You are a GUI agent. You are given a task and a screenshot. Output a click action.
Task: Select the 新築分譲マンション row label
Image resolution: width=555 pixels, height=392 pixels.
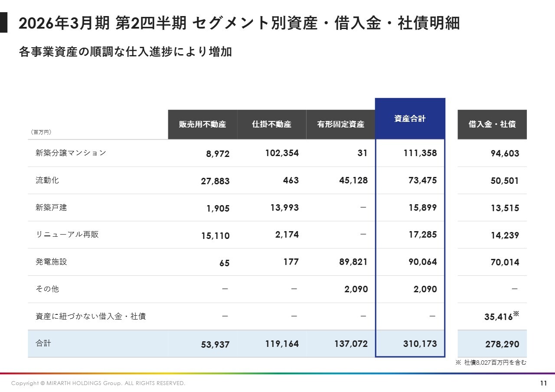coord(71,153)
